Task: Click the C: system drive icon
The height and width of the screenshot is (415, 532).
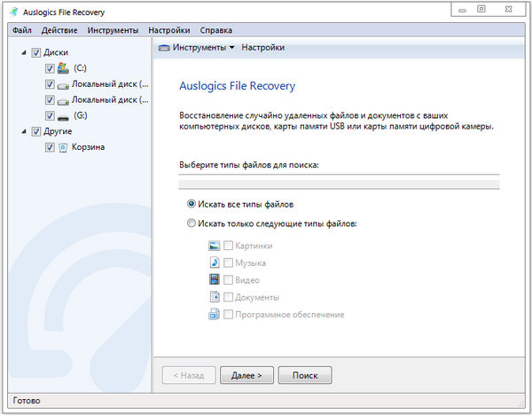Action: point(63,68)
